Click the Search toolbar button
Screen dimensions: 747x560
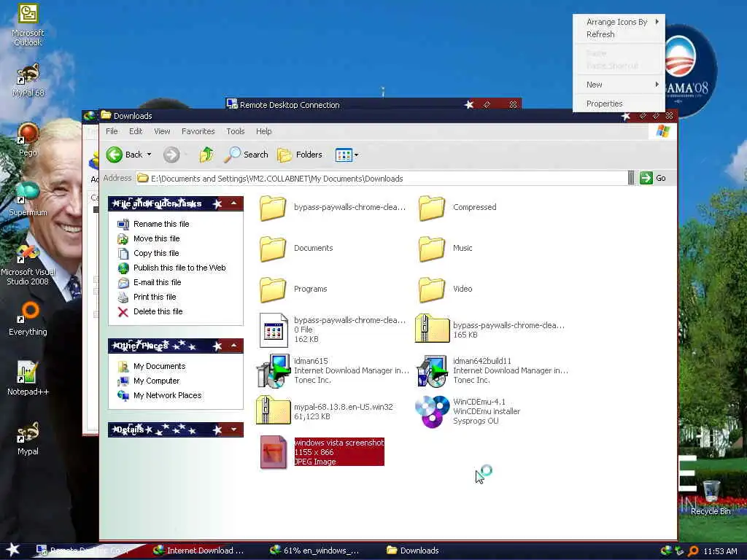click(x=246, y=155)
